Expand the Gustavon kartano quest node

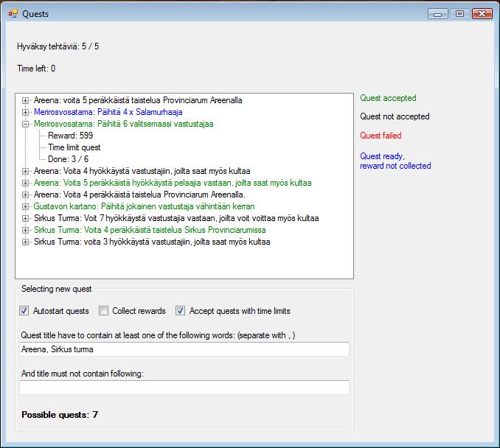click(x=26, y=206)
